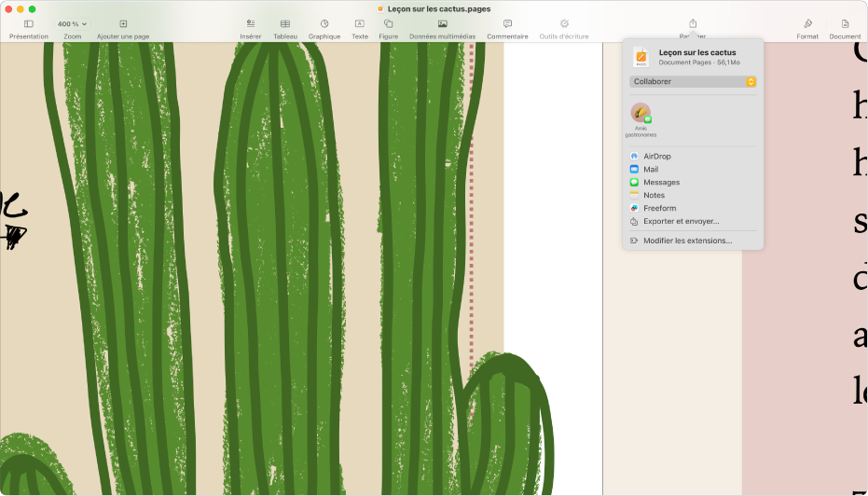Viewport: 868px width, 496px height.
Task: Click the Partager share toolbar button
Action: coord(693,26)
